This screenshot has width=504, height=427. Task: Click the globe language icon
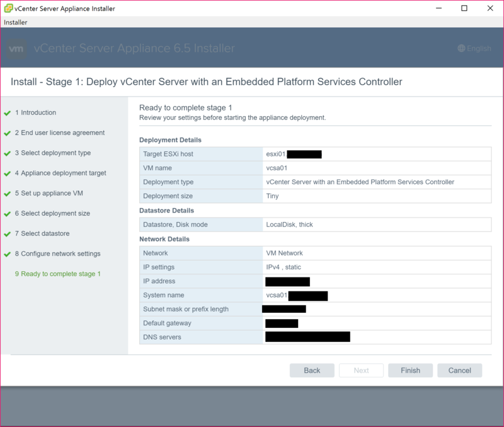(461, 49)
